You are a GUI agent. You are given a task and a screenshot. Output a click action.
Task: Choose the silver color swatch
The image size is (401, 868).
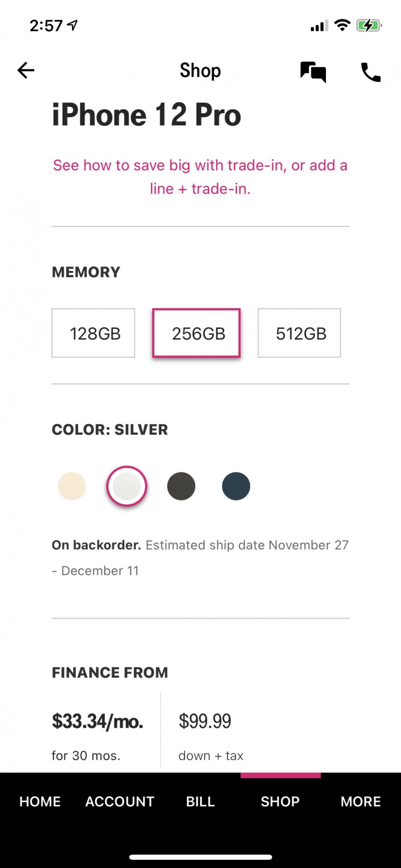point(127,486)
